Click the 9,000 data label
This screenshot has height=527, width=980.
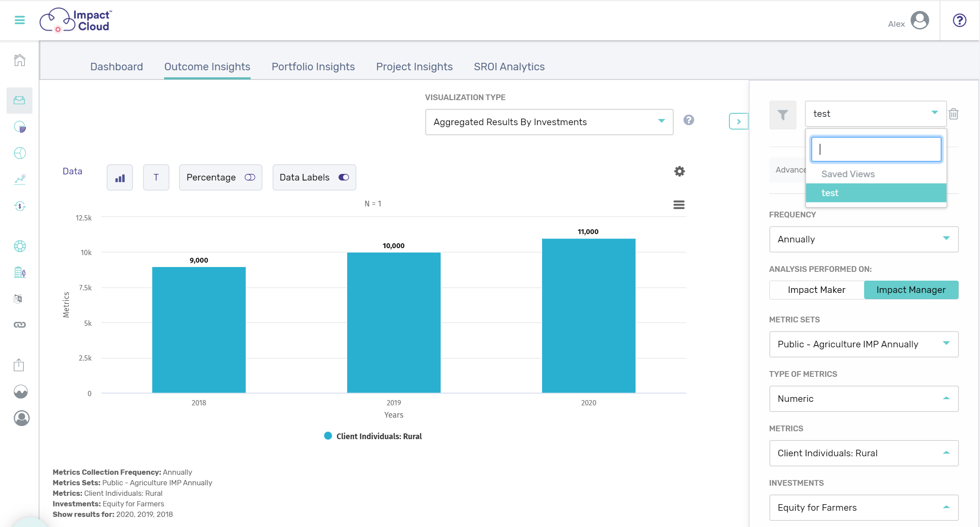(199, 260)
